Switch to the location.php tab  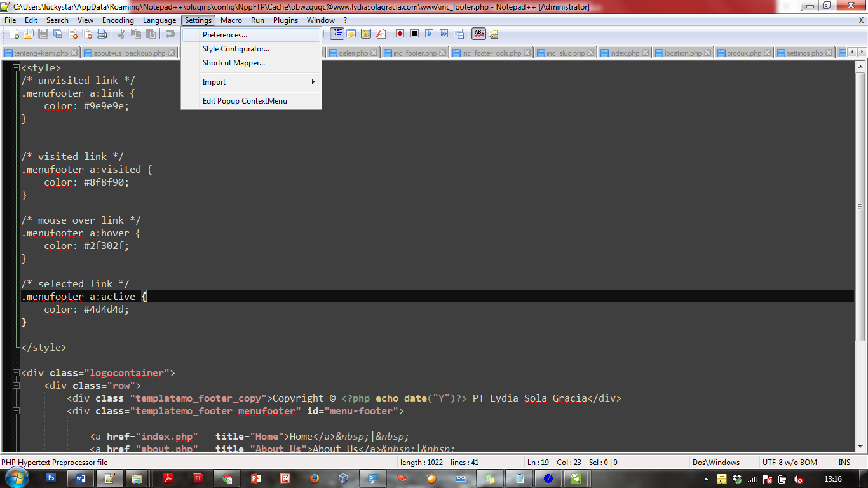point(683,53)
